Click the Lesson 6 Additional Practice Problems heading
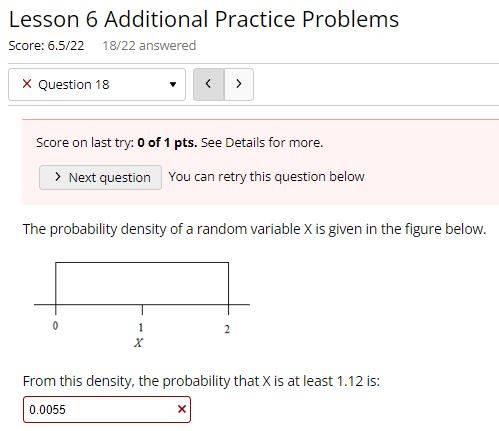Screen dimensions: 499x431 point(204,19)
